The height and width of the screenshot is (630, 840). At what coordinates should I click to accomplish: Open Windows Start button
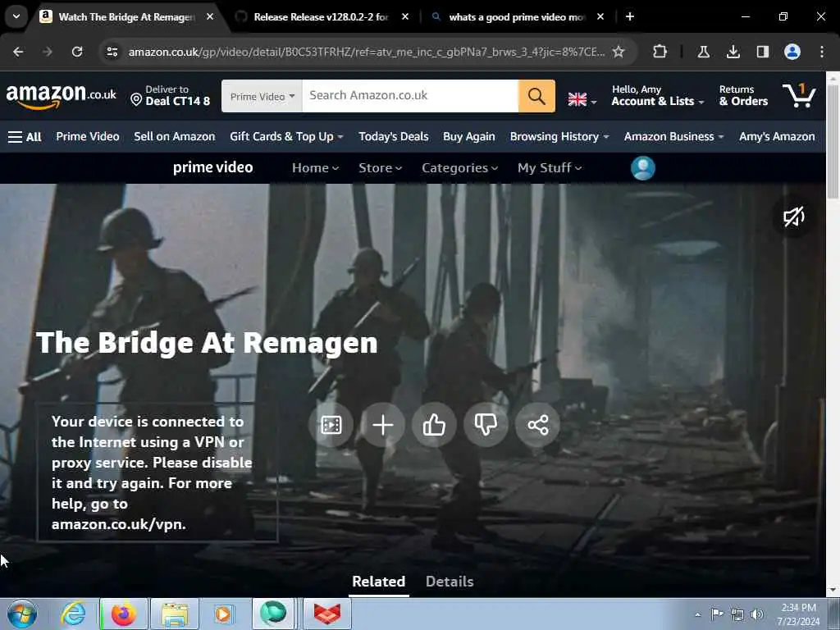point(22,614)
